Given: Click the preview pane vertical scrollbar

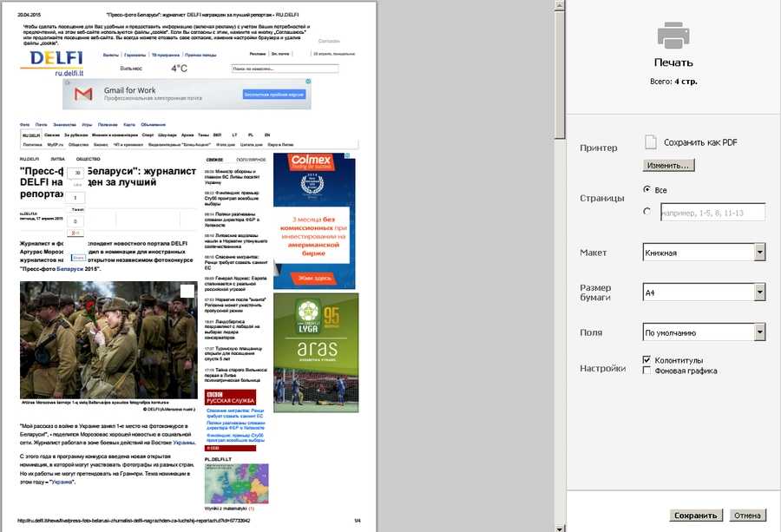Looking at the screenshot, I should (x=561, y=260).
